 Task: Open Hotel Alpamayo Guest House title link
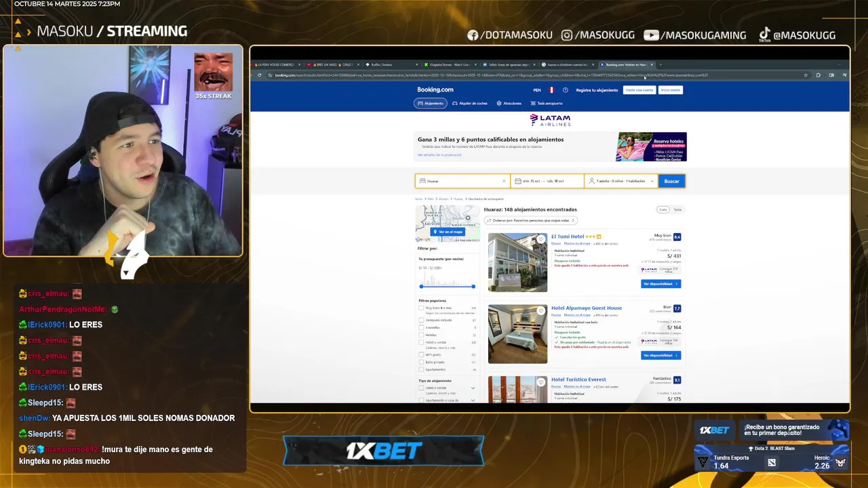tap(587, 308)
